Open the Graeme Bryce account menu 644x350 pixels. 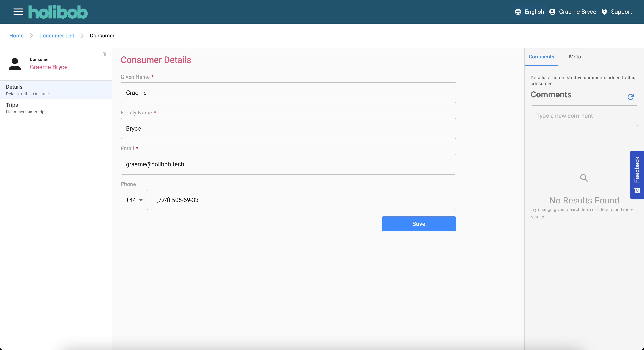572,12
